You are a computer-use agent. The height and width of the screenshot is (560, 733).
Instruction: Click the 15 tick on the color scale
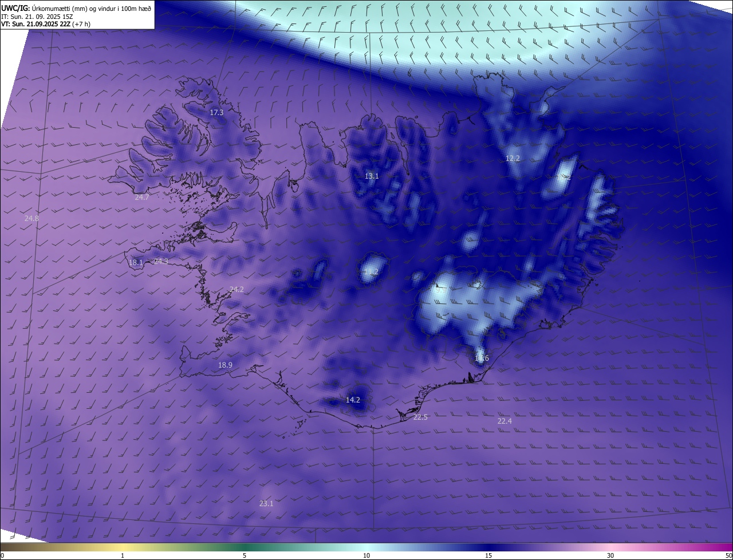[x=488, y=555]
